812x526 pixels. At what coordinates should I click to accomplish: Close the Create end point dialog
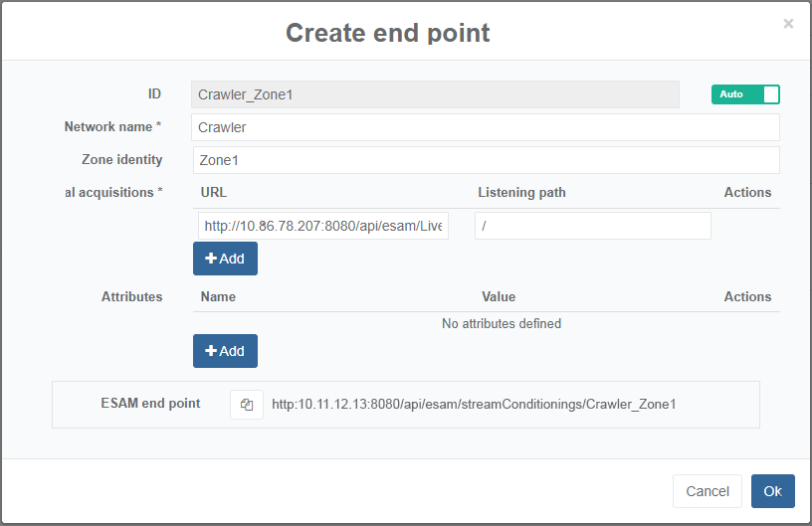click(788, 24)
